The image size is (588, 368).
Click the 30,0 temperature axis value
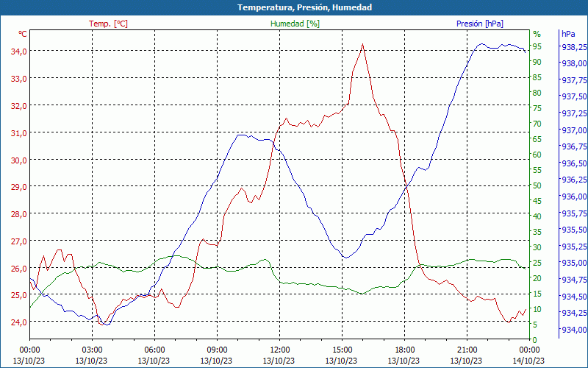(x=19, y=160)
